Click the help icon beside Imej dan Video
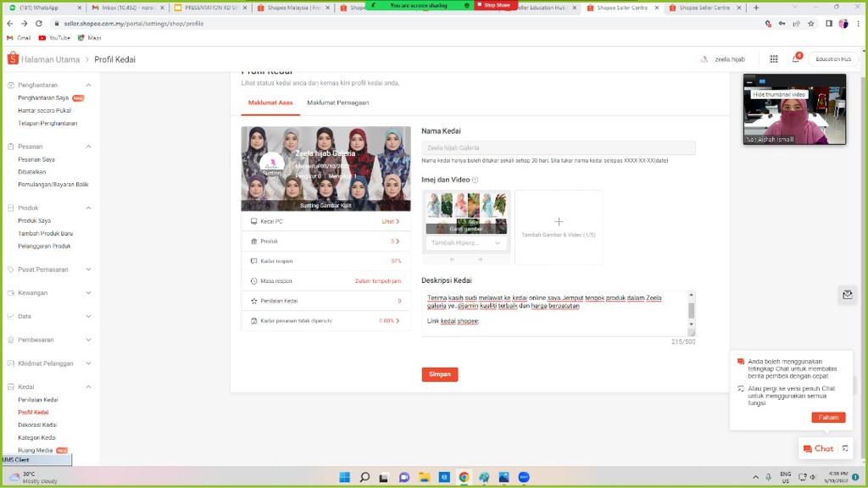Viewport: 868px width, 488px height. 475,180
